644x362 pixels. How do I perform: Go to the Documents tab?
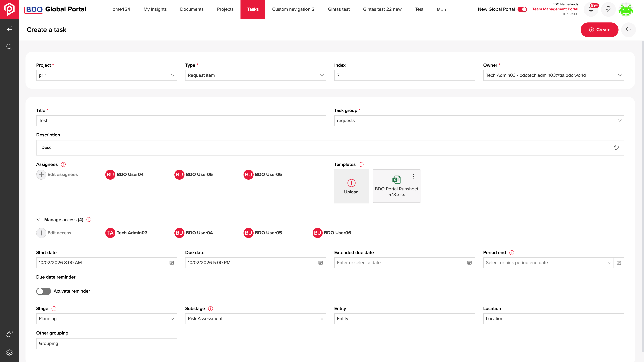tap(192, 9)
